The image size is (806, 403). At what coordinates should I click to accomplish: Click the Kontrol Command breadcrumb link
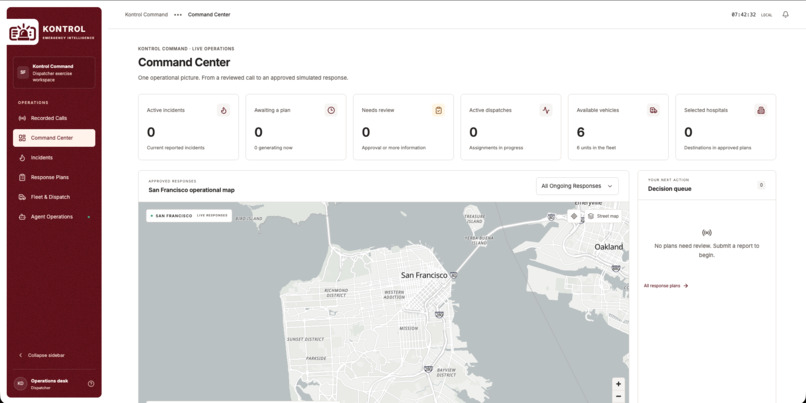[x=146, y=14]
